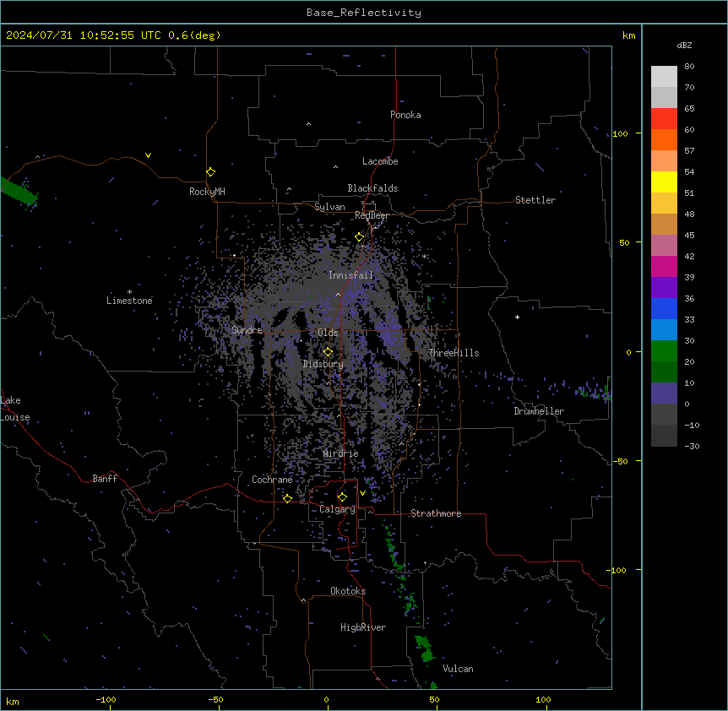Click the Limestone label
This screenshot has width=728, height=711.
pos(129,301)
